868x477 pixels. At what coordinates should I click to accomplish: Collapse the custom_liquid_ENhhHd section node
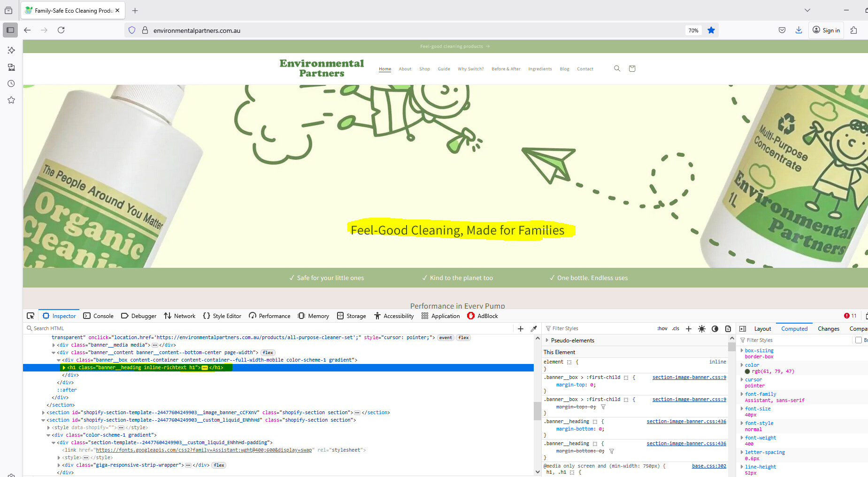43,420
